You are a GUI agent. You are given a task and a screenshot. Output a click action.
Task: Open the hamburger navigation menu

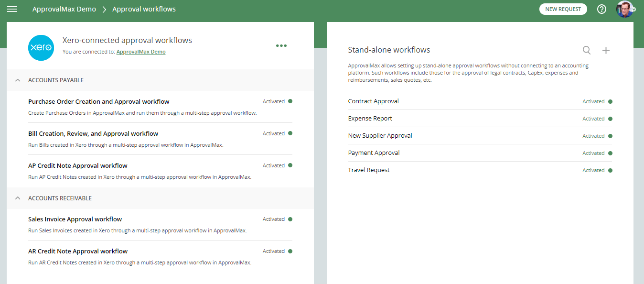(12, 9)
